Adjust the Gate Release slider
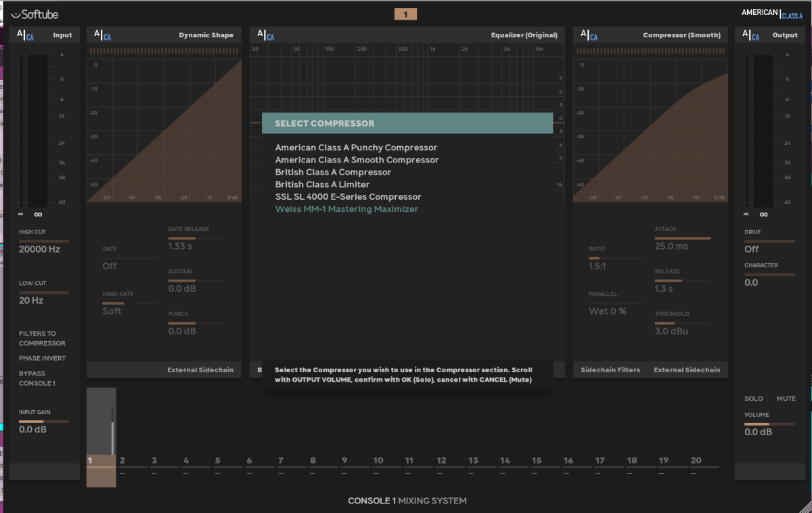This screenshot has width=812, height=513. 196,238
